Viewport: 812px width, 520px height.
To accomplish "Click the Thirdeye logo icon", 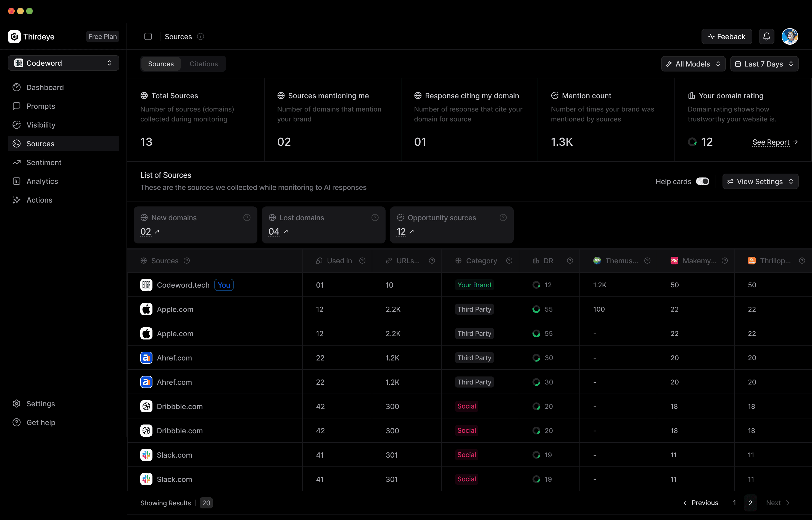I will (14, 36).
